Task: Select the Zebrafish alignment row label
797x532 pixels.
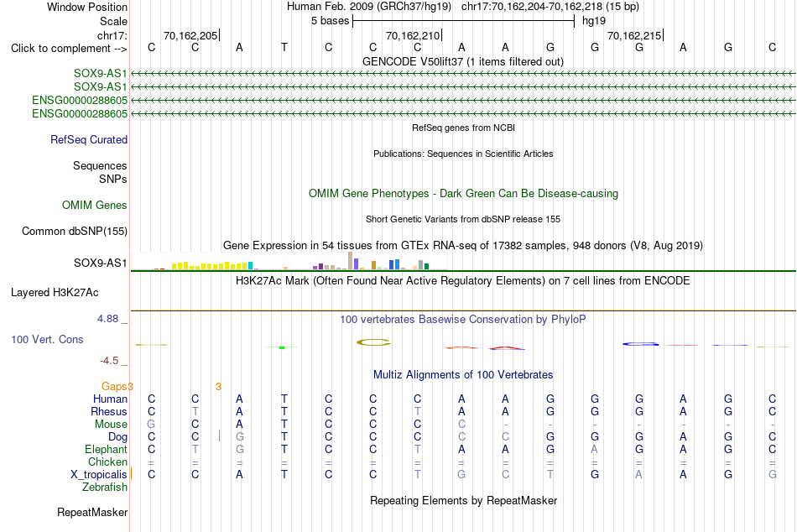Action: [105, 487]
